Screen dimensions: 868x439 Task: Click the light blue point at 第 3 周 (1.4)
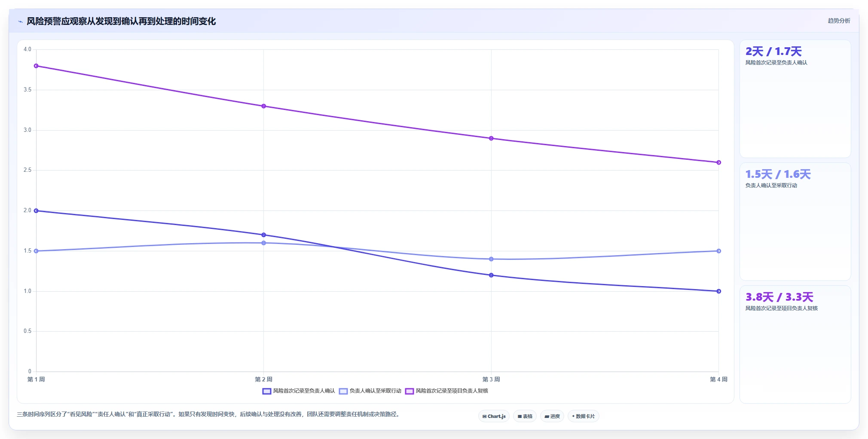tap(491, 259)
